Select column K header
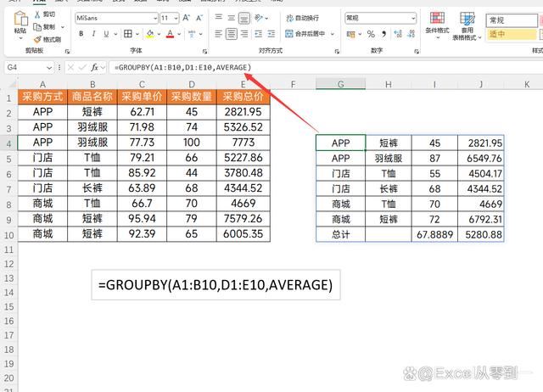Image resolution: width=543 pixels, height=392 pixels. pos(527,84)
